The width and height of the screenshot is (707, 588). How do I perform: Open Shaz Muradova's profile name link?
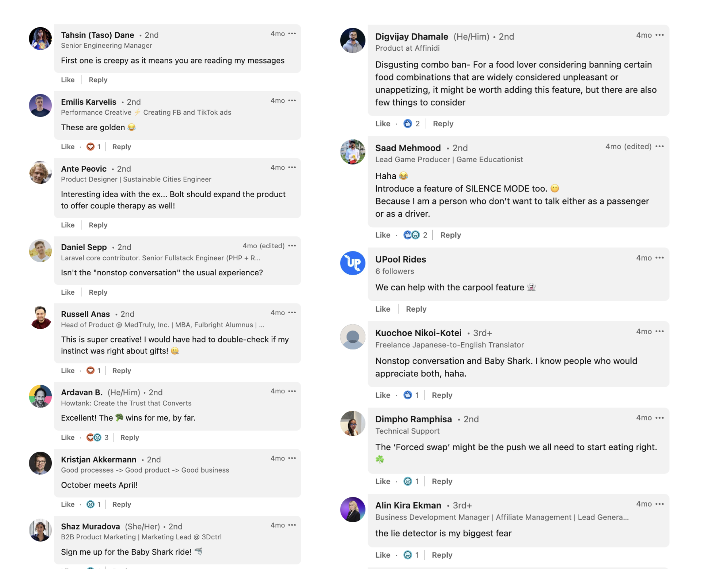click(90, 527)
